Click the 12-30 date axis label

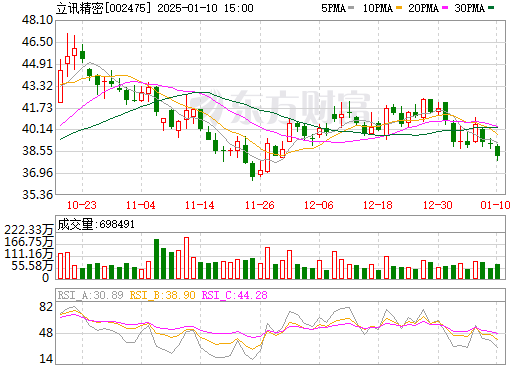click(x=438, y=205)
